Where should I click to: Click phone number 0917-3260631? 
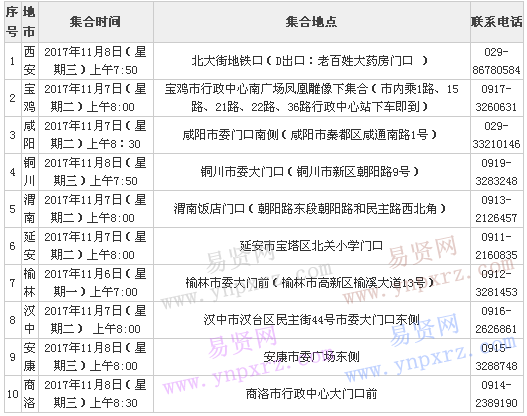(496, 98)
